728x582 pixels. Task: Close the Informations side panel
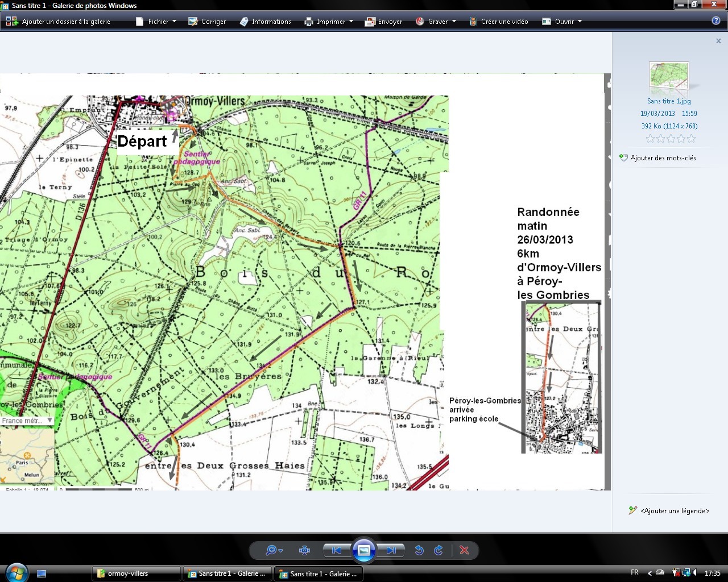[x=718, y=41]
